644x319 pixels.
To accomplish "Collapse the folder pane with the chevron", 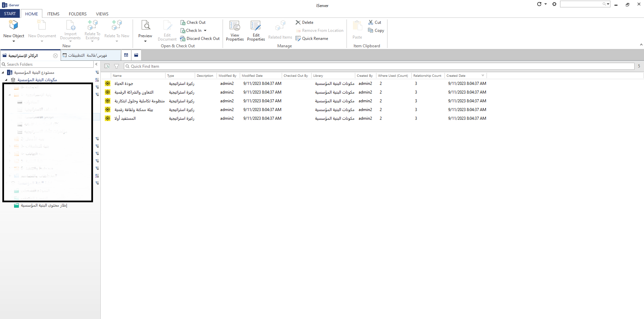I will point(96,64).
